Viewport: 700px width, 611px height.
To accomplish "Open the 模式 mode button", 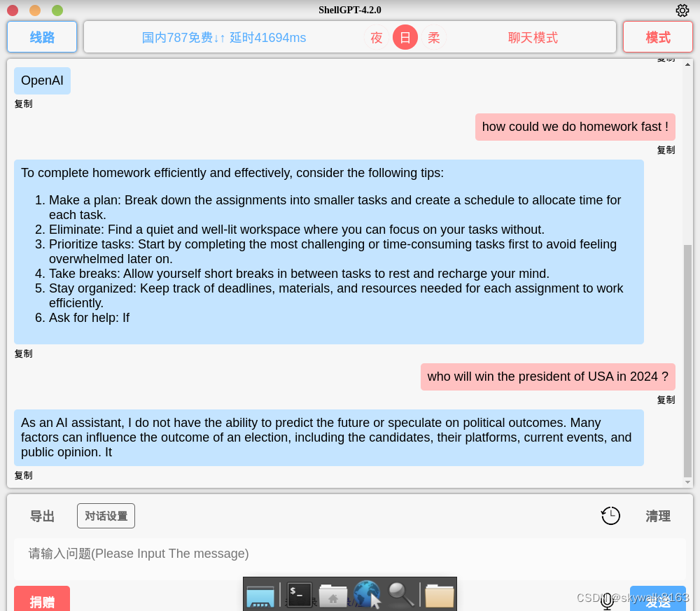I will [x=657, y=37].
